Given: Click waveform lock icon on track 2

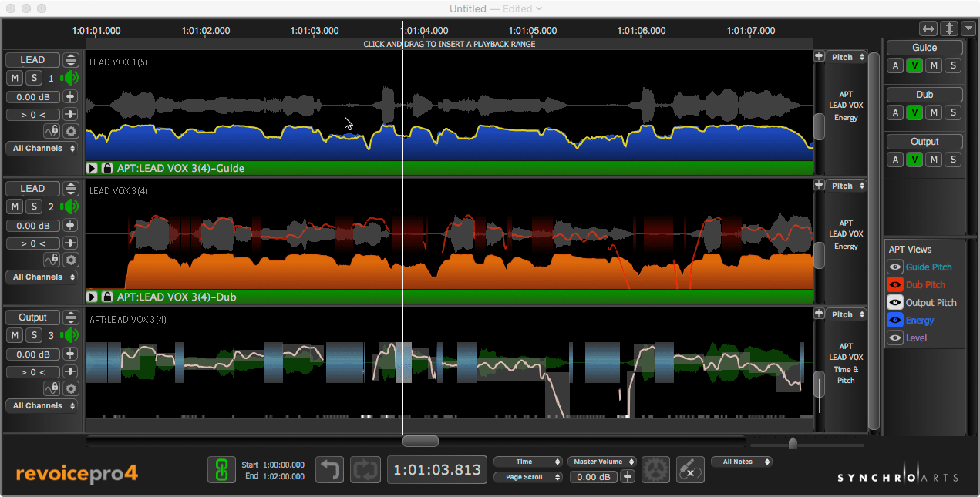Looking at the screenshot, I should coord(108,297).
